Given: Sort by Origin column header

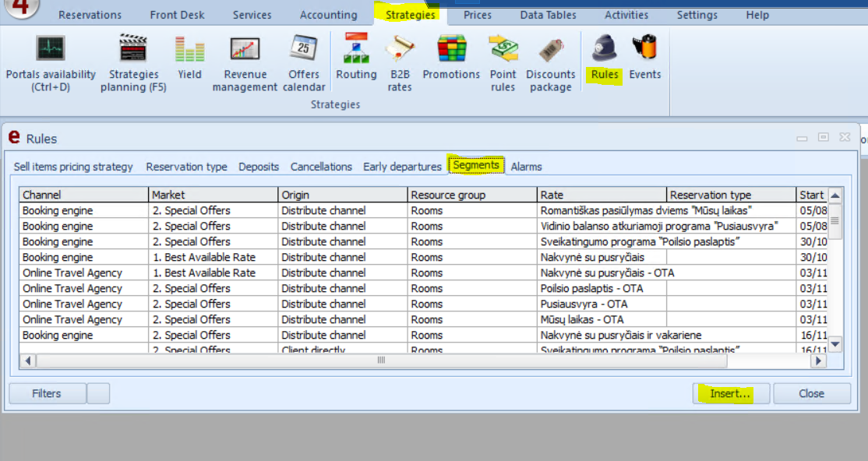Looking at the screenshot, I should (x=343, y=195).
